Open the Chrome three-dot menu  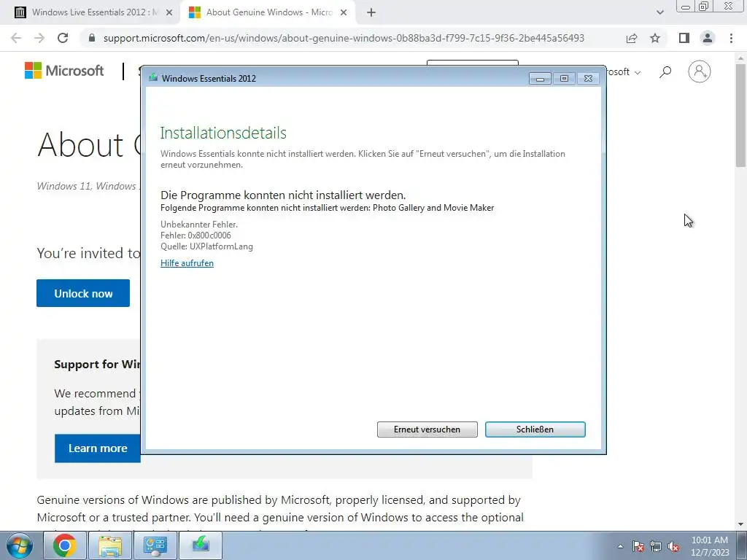(731, 38)
